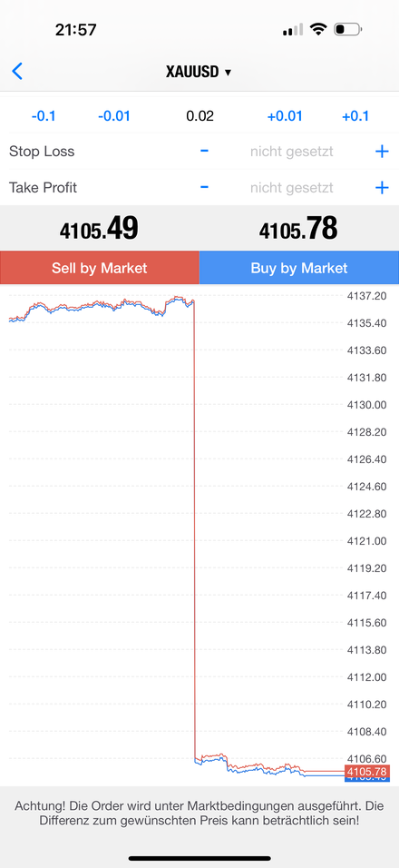Tap the back arrow icon
The image size is (399, 868).
click(18, 72)
